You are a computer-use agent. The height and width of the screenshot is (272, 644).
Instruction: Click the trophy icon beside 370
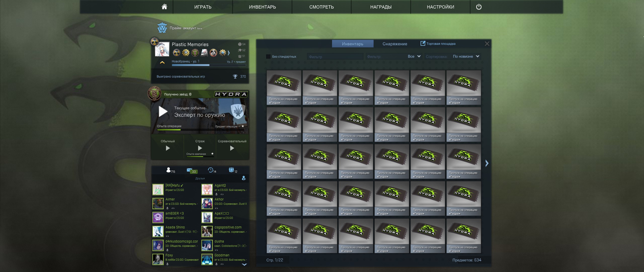(x=235, y=77)
